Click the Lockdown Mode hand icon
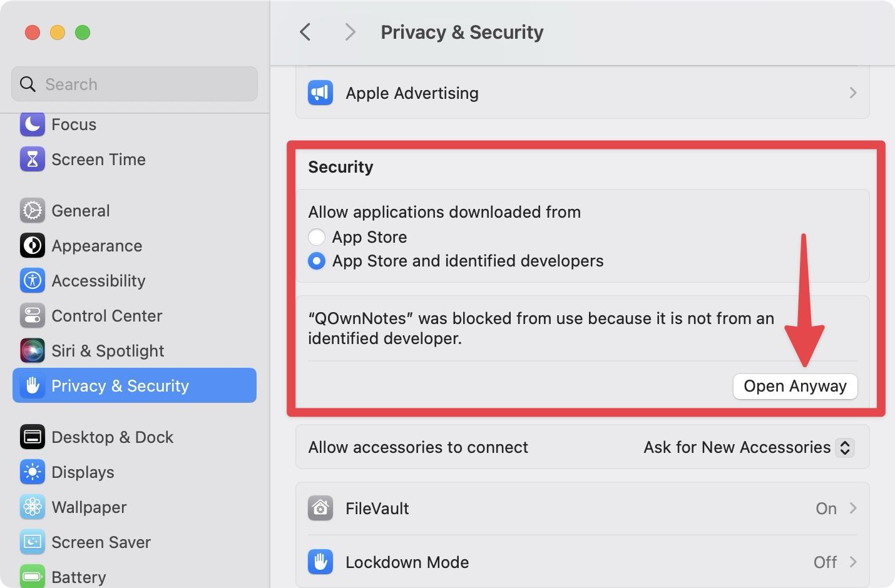895x588 pixels. point(320,562)
